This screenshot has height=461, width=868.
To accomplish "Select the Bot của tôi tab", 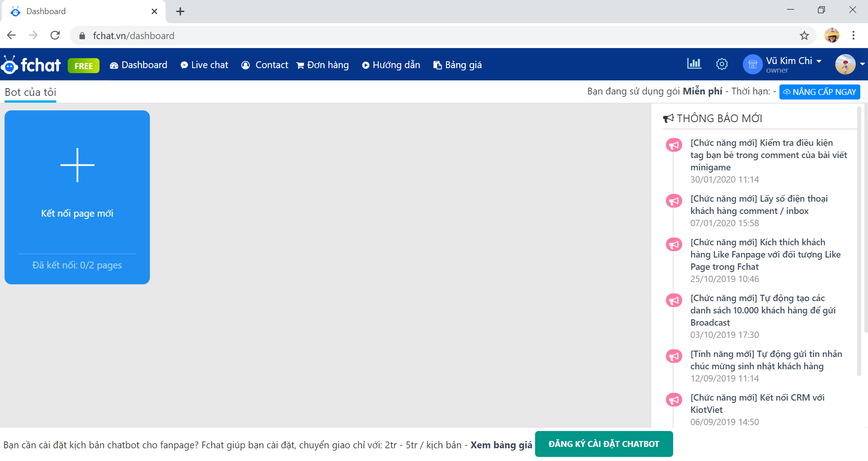I will [30, 92].
